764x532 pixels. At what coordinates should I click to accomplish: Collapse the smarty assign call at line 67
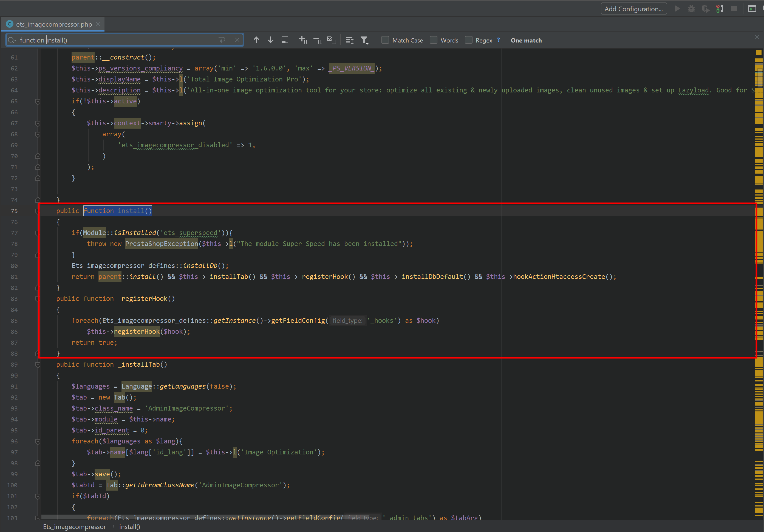pyautogui.click(x=38, y=123)
